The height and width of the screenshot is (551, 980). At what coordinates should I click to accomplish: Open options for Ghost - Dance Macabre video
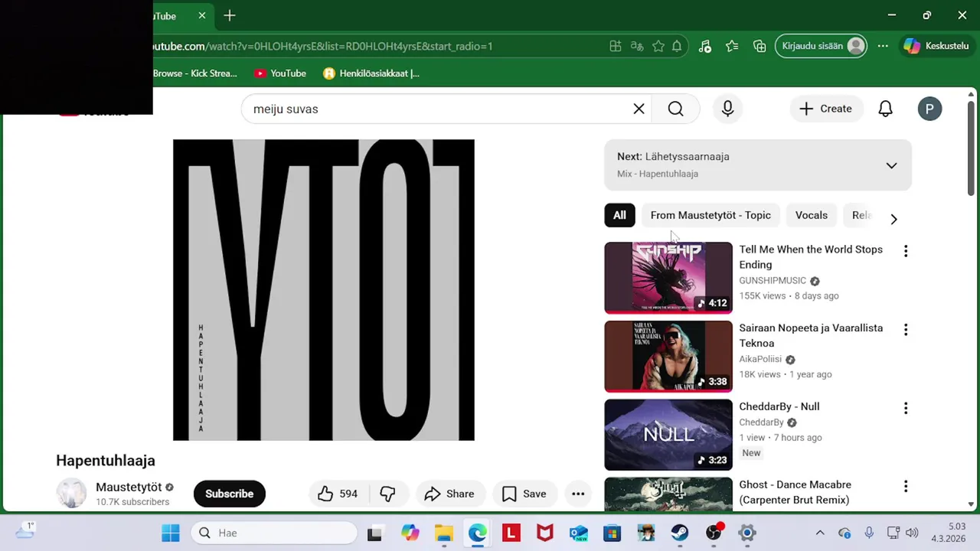[906, 487]
